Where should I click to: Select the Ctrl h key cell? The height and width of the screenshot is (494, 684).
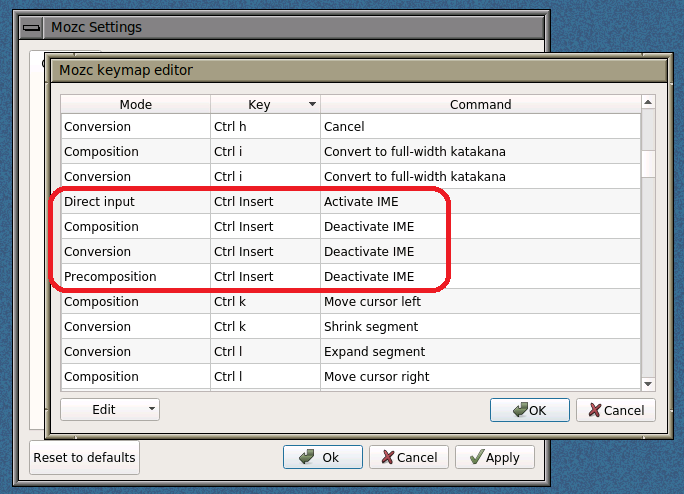(x=265, y=127)
